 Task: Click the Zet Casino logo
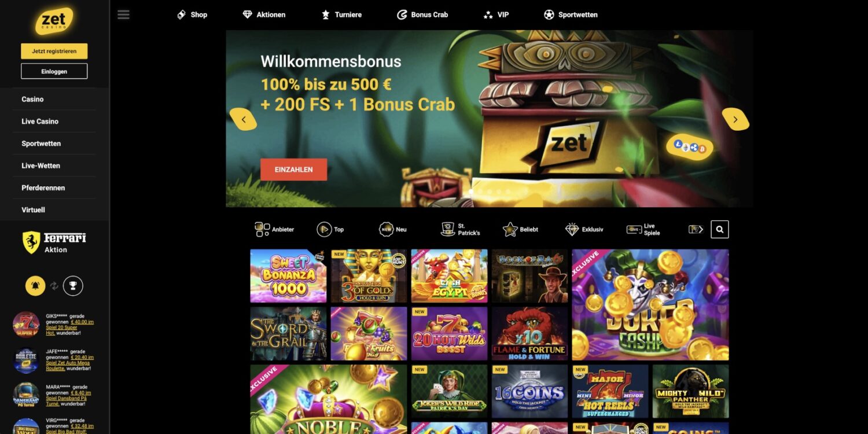(54, 21)
